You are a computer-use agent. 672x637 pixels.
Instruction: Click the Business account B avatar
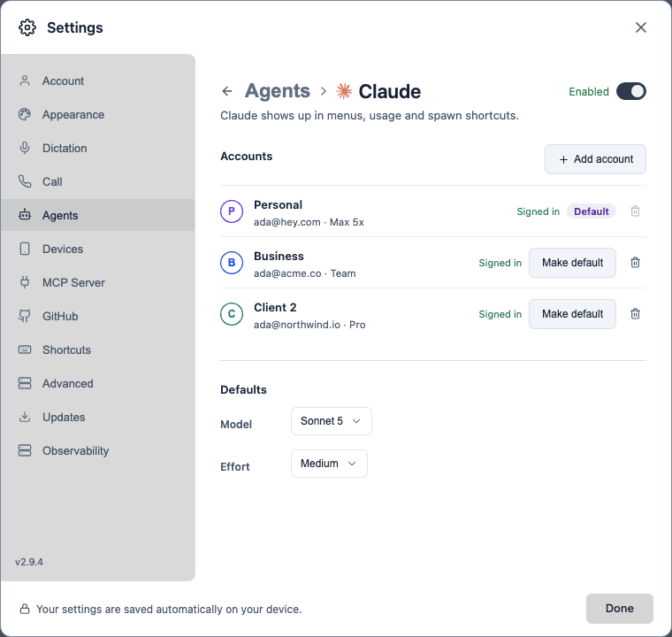point(232,263)
